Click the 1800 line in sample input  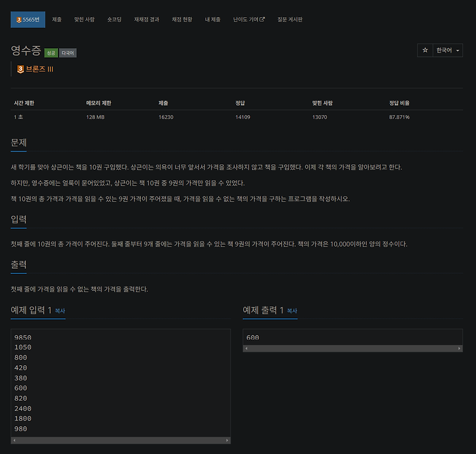23,418
